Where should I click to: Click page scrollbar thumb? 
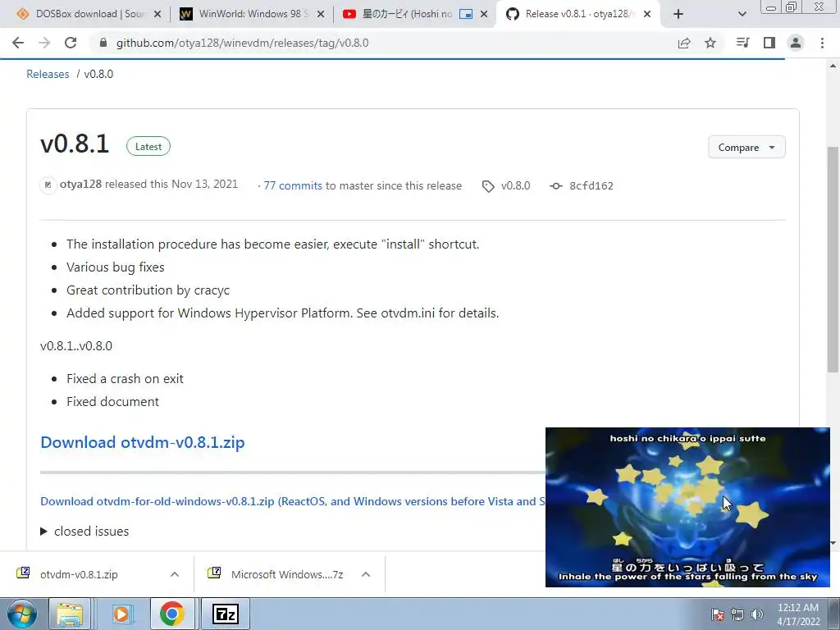point(833,259)
